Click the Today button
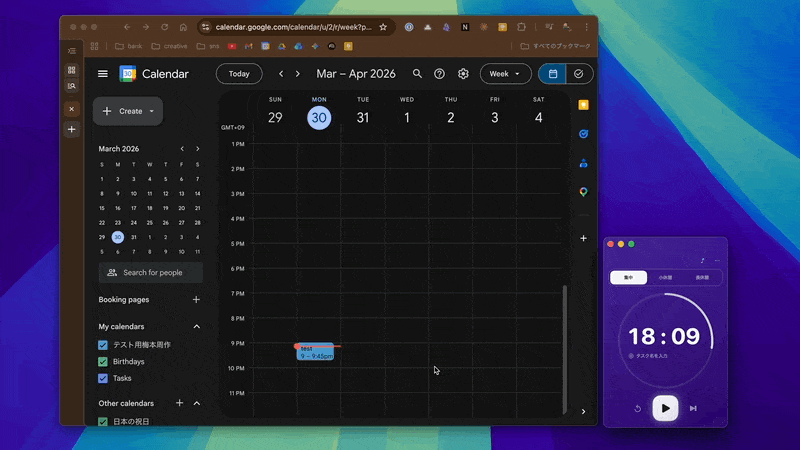Image resolution: width=800 pixels, height=450 pixels. 239,74
